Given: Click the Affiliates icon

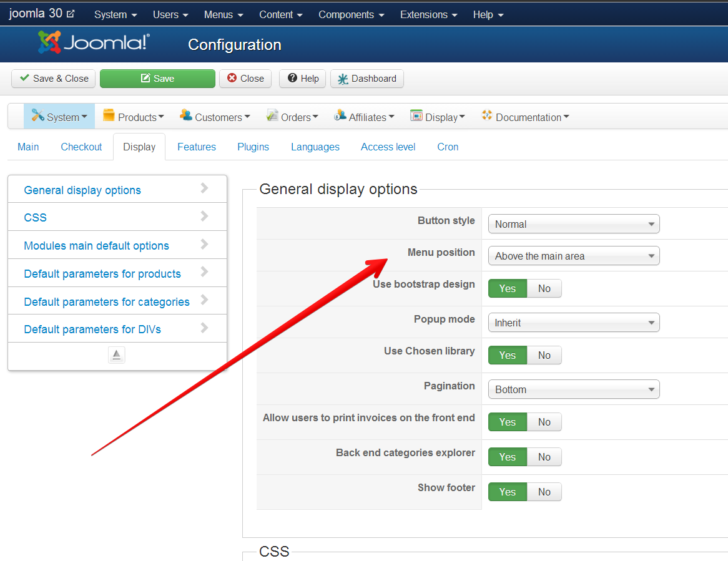Looking at the screenshot, I should (340, 115).
